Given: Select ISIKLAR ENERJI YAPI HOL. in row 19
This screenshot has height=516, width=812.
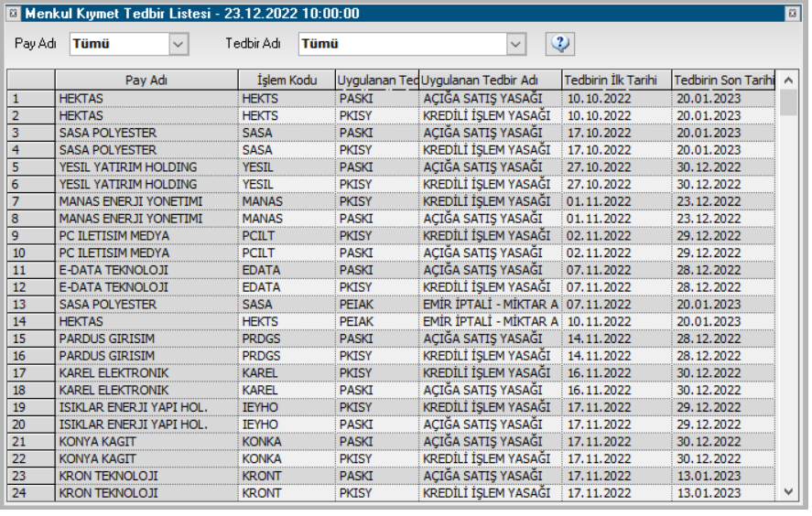Looking at the screenshot, I should click(133, 407).
